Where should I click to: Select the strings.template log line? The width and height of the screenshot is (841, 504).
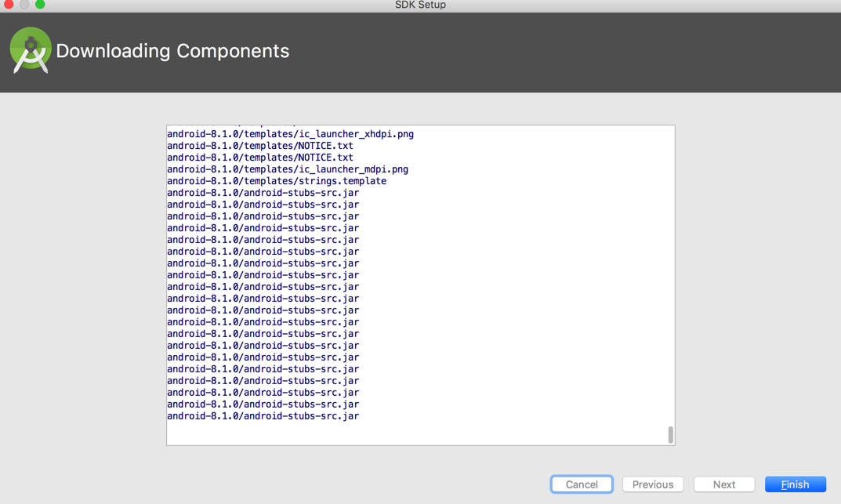pyautogui.click(x=277, y=181)
